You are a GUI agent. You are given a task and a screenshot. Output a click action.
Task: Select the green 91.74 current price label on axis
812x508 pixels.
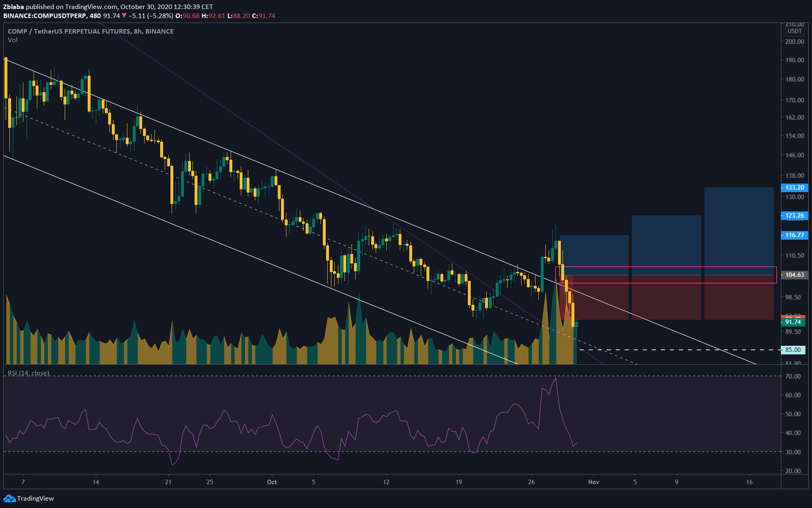pos(794,322)
